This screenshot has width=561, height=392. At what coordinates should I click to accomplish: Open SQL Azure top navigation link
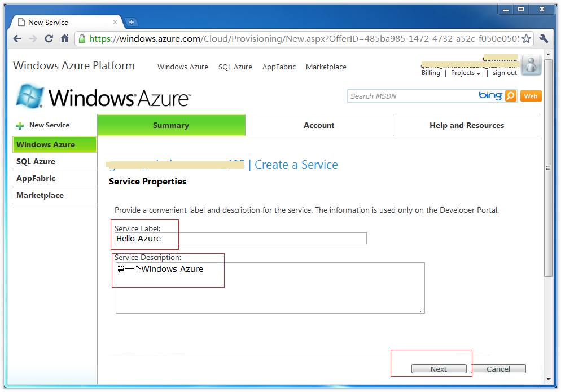[x=235, y=67]
